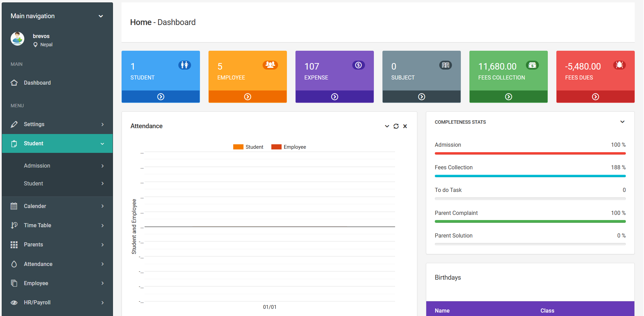The height and width of the screenshot is (316, 644).
Task: Click the arrow icon under Student card
Action: click(161, 97)
